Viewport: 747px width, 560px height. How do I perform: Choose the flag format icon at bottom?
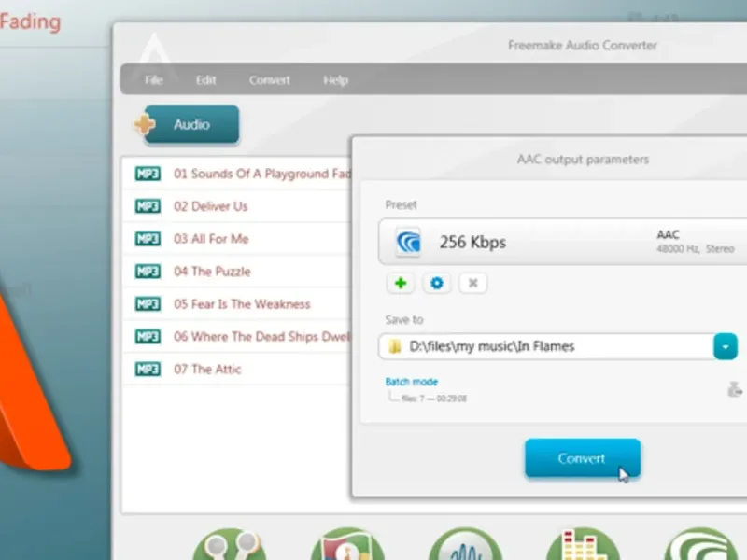click(347, 544)
